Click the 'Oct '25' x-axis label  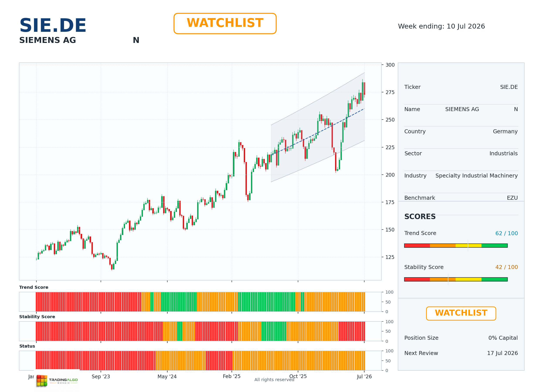coord(298,376)
